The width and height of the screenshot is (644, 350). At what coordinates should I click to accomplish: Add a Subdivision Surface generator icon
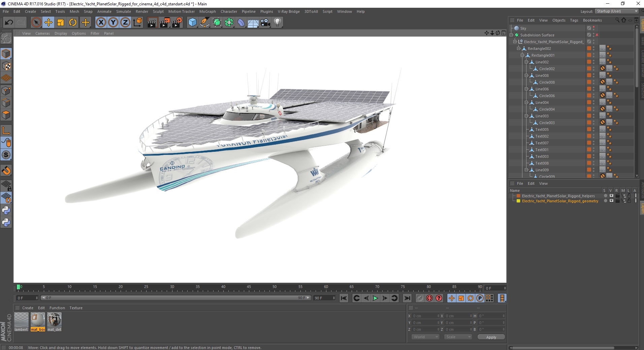point(217,23)
